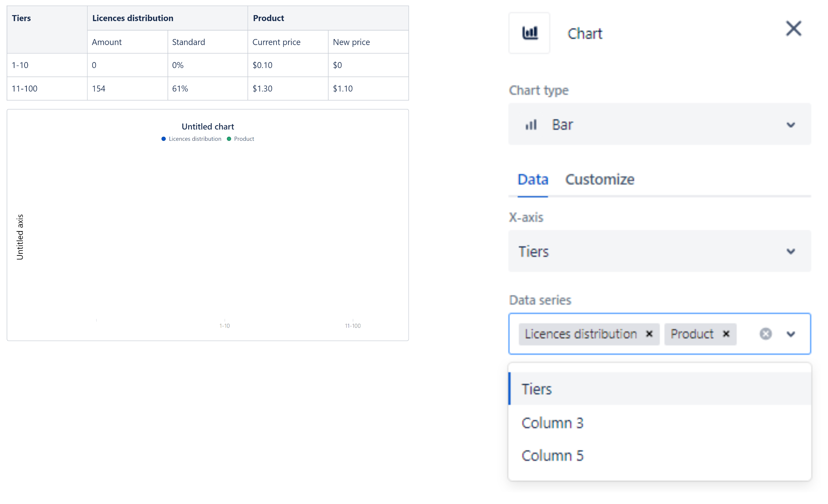Switch to the Data tab
Image resolution: width=828 pixels, height=504 pixels.
click(x=533, y=180)
